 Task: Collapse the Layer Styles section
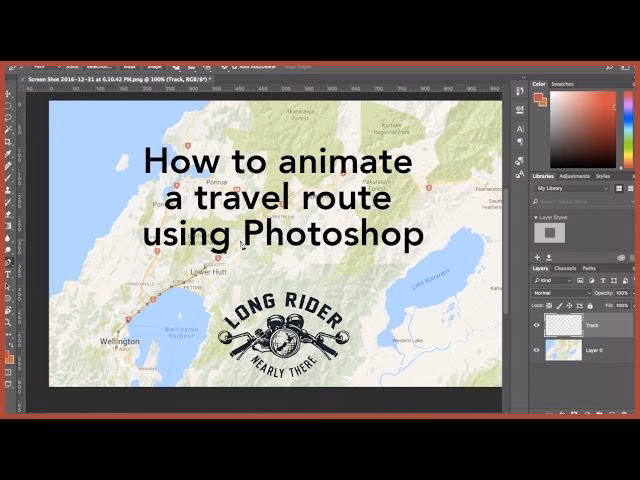(x=536, y=216)
